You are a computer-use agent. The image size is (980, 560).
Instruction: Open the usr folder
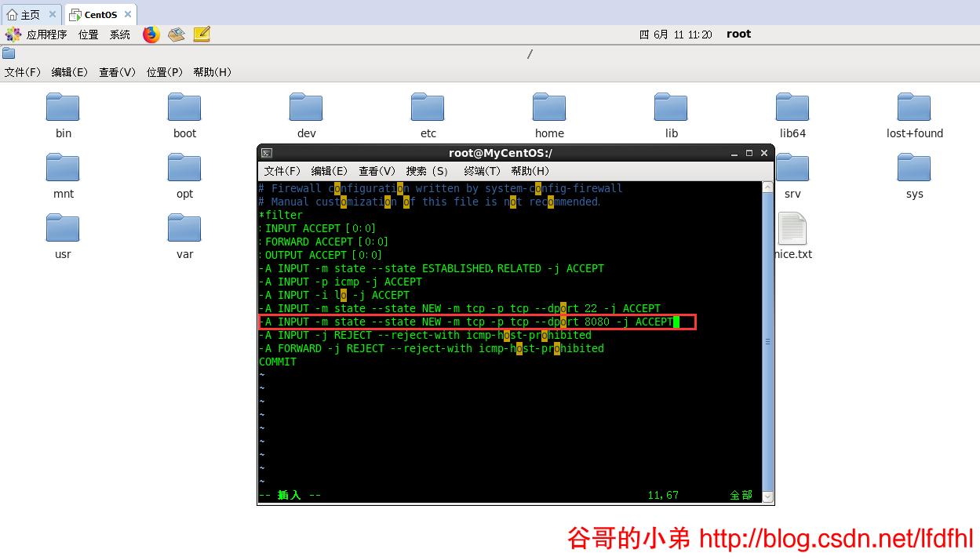pyautogui.click(x=63, y=228)
